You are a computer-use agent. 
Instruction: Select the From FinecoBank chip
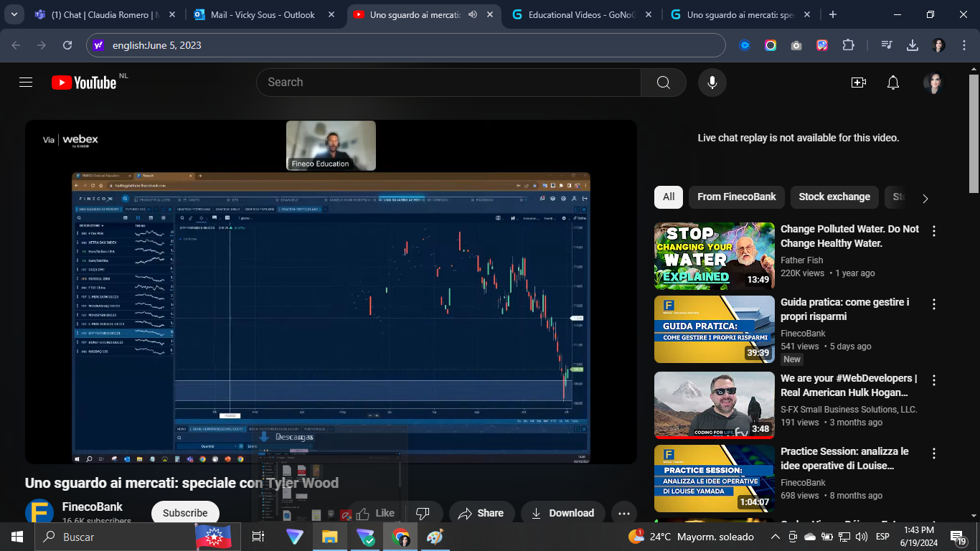tap(737, 197)
